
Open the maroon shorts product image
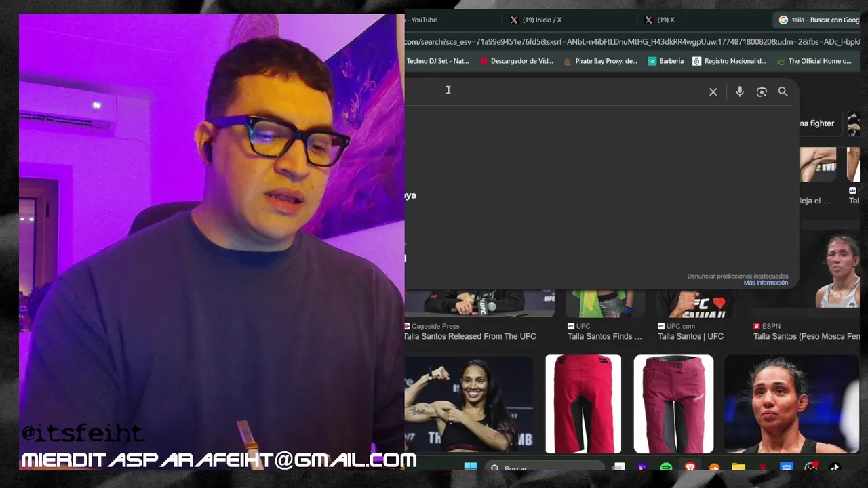673,404
